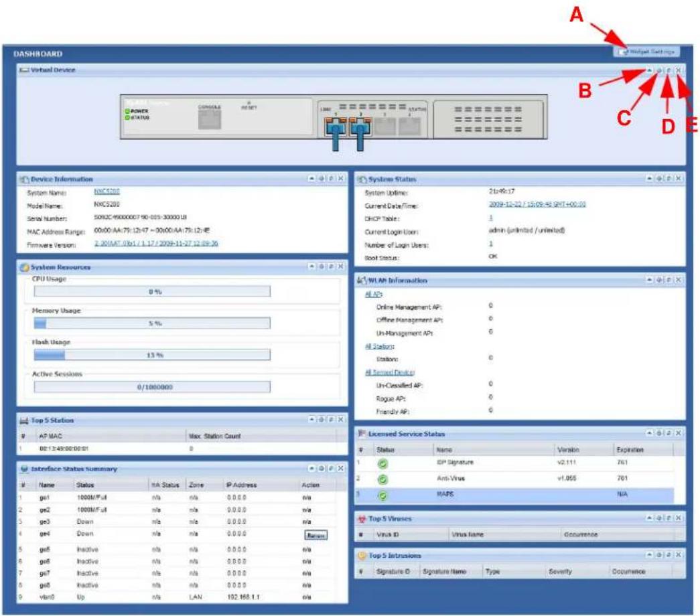Open the All Station link

[379, 346]
